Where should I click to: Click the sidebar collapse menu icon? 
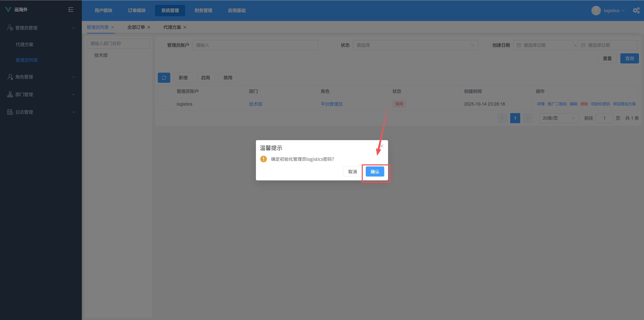71,10
